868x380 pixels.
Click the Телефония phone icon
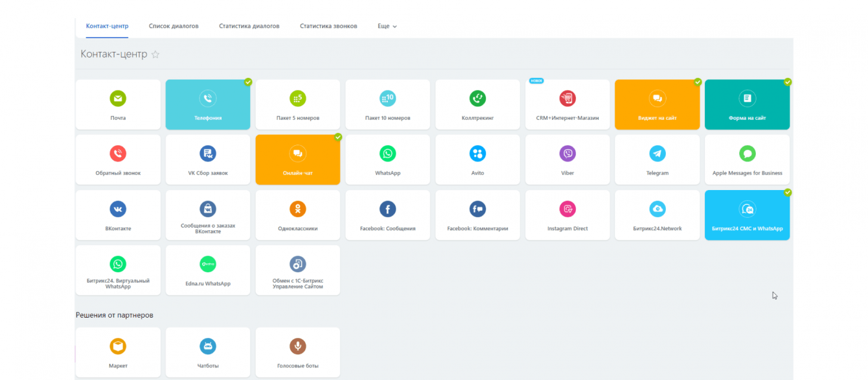coord(208,99)
